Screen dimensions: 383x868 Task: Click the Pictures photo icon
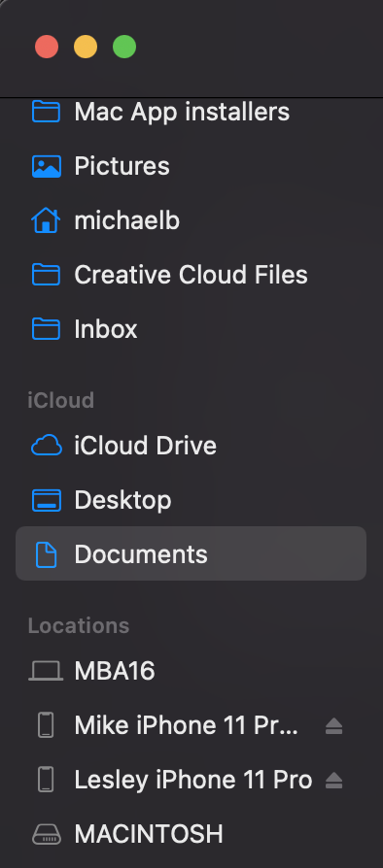46,166
